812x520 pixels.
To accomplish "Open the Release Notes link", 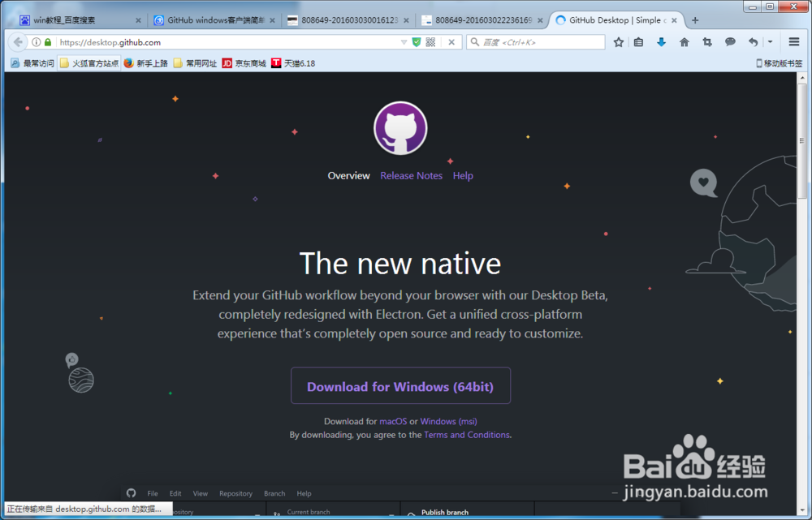I will click(x=411, y=175).
